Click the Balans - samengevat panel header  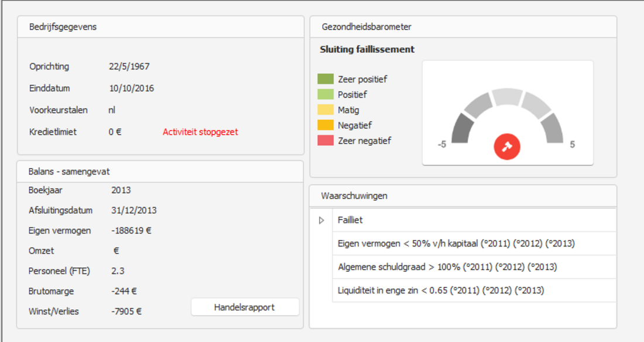(x=68, y=171)
